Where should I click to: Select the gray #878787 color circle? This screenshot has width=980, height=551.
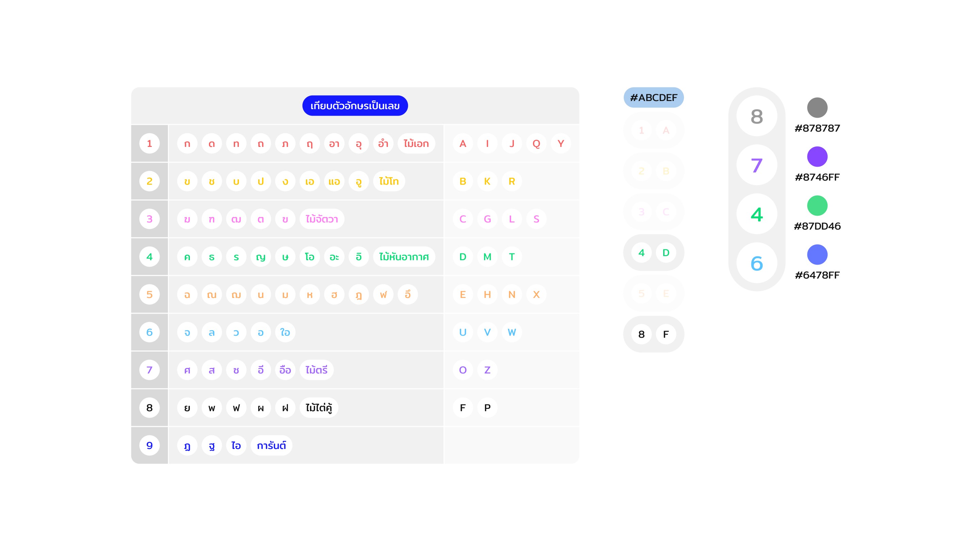pyautogui.click(x=817, y=107)
